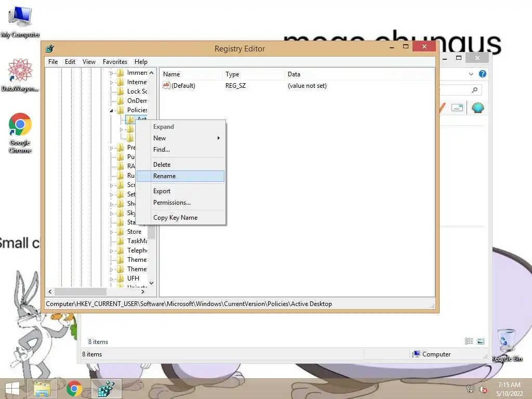Switch Explorer to large icons view

[481, 341]
